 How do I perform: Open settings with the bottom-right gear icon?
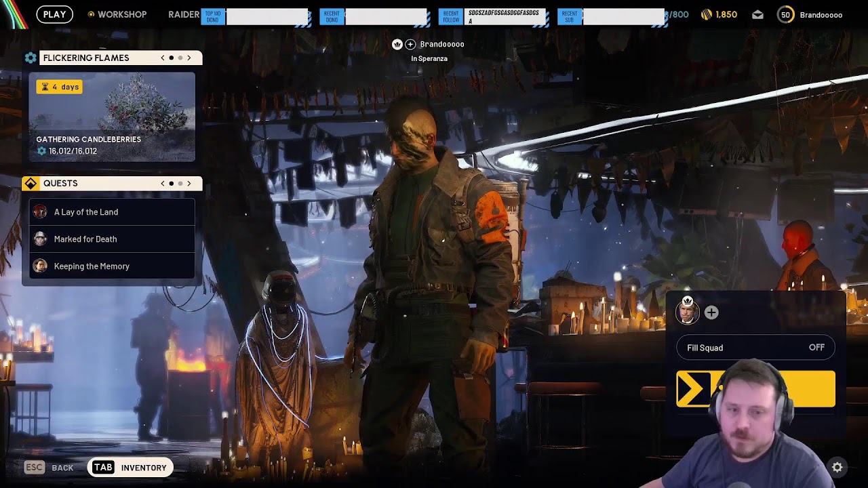pyautogui.click(x=837, y=467)
